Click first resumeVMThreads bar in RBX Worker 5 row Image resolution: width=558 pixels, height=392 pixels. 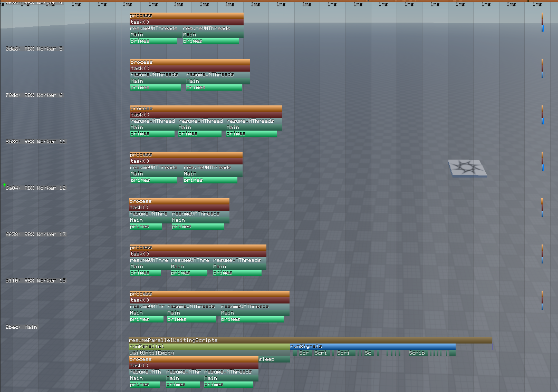click(156, 75)
